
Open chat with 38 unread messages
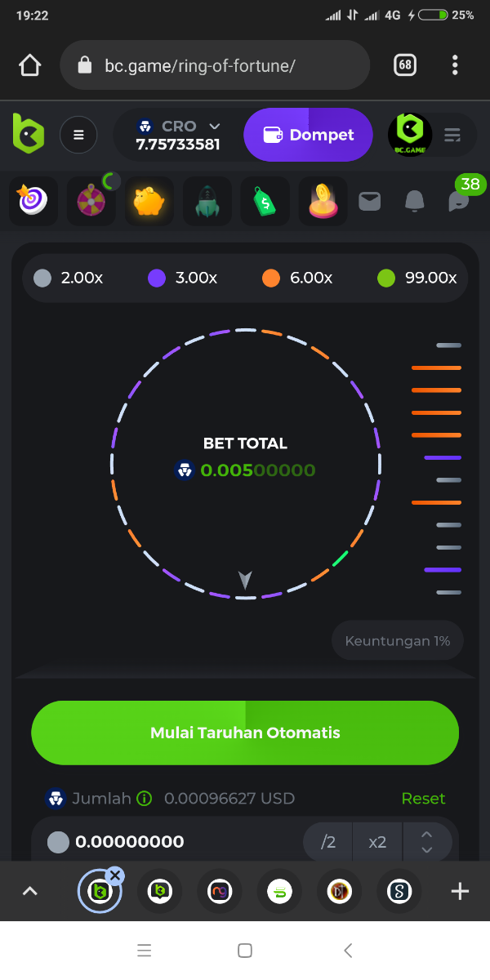click(x=460, y=199)
